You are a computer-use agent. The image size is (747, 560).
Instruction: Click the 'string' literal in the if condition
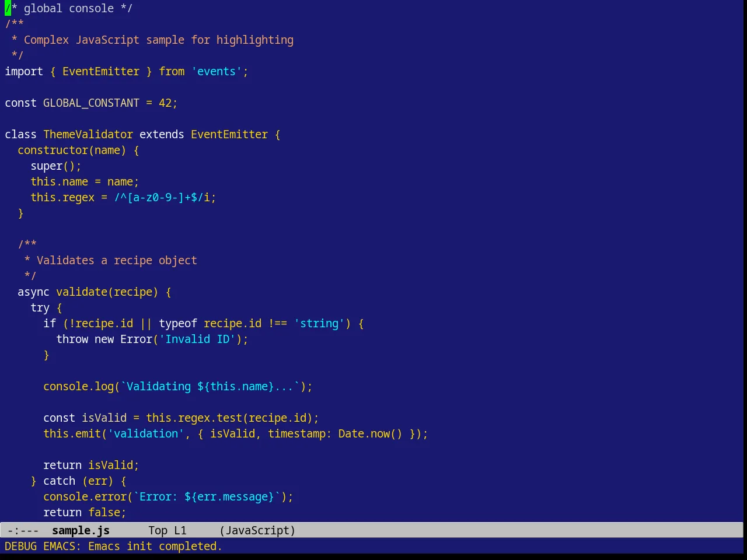tap(319, 323)
